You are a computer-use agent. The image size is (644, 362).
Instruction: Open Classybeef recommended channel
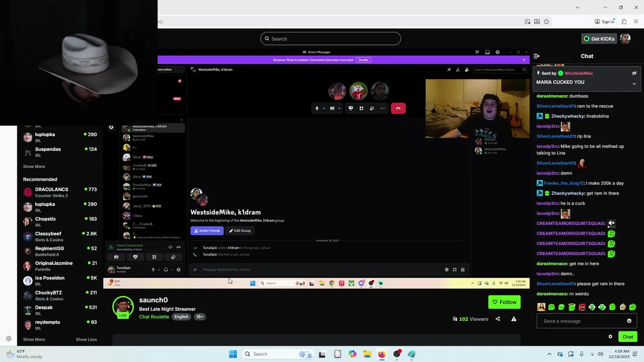(60, 236)
